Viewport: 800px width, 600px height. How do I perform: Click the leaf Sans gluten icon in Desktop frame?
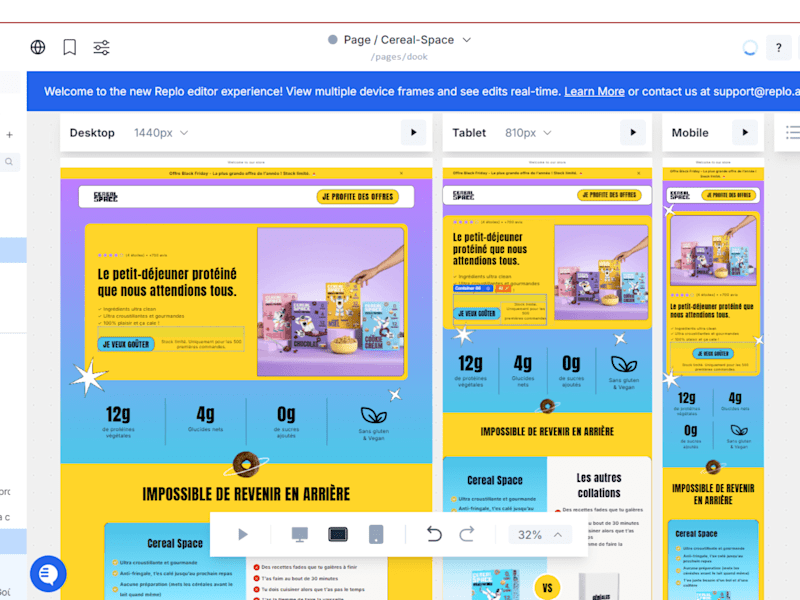373,415
